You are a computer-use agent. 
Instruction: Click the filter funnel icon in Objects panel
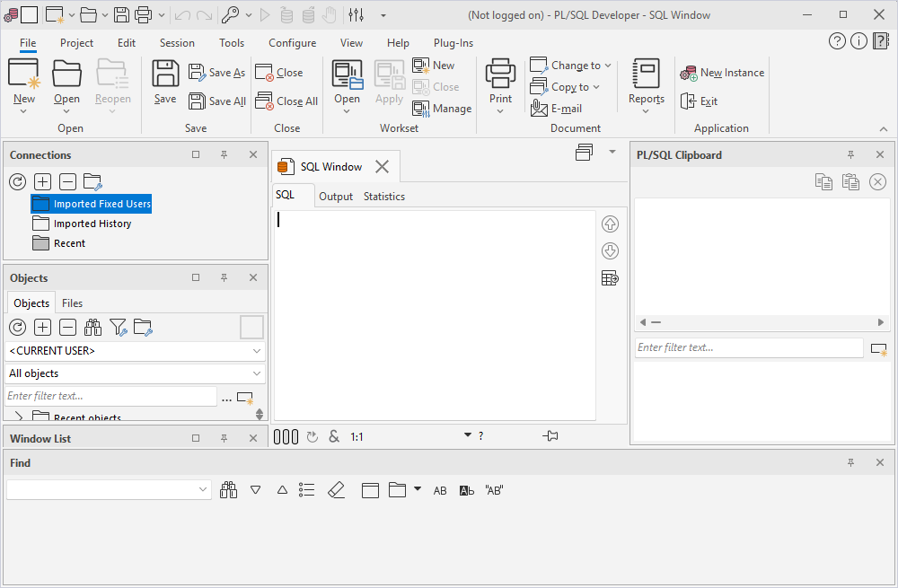[x=118, y=328]
